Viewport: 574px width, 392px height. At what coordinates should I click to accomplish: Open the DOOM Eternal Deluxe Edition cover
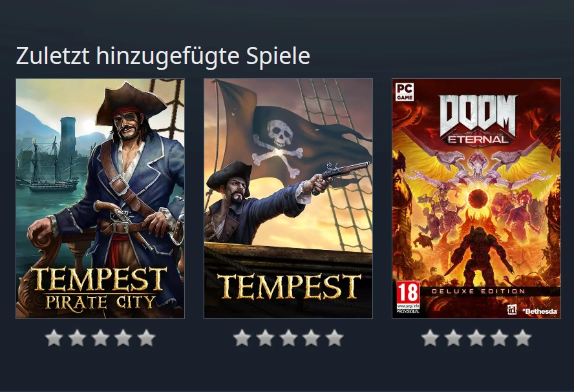[x=476, y=198]
